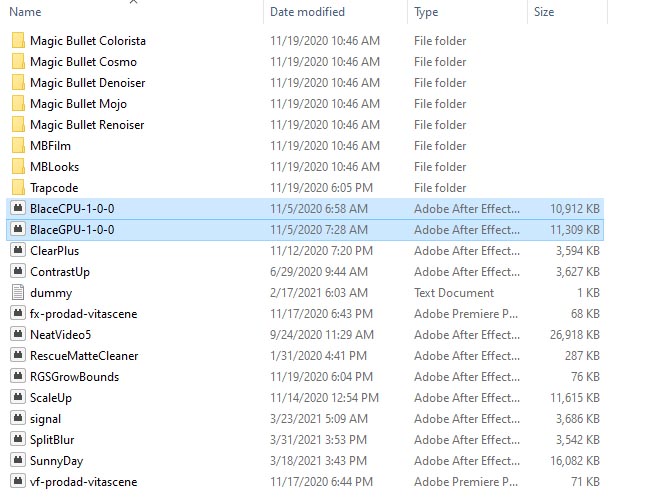Select the ScaleUp file name
This screenshot has height=502, width=650.
(x=51, y=398)
